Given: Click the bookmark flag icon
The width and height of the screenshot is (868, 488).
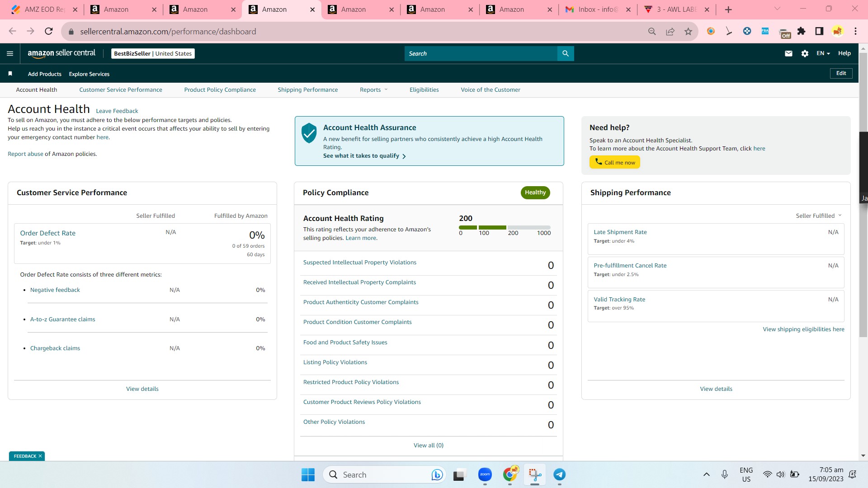Looking at the screenshot, I should point(10,74).
